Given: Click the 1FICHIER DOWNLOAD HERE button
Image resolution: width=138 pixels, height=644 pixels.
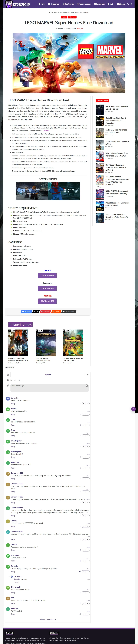Looking at the screenshot, I should (x=47, y=301).
